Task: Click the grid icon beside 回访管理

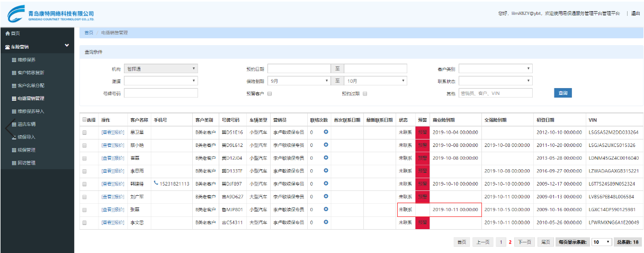Action: 14,163
